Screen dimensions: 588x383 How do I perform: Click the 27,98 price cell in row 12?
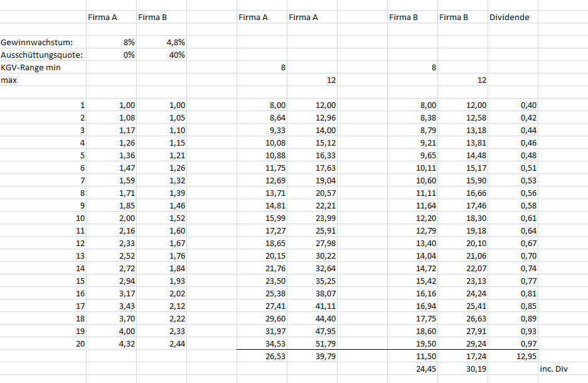click(312, 243)
